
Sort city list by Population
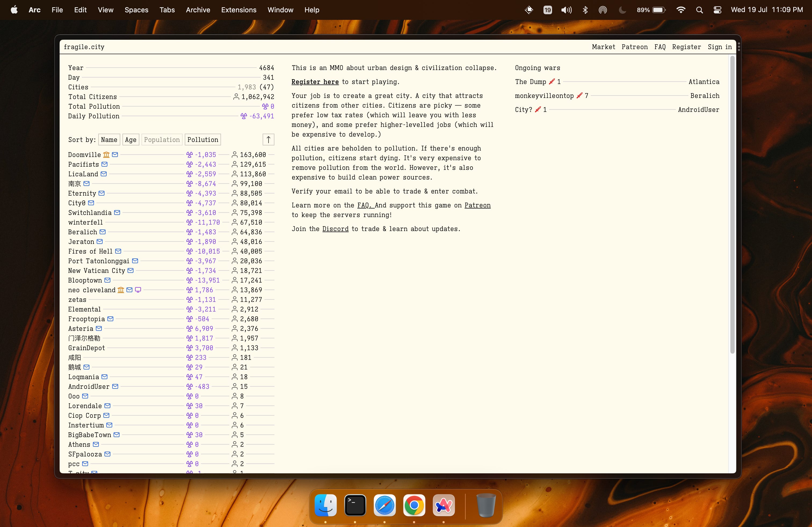coord(162,140)
